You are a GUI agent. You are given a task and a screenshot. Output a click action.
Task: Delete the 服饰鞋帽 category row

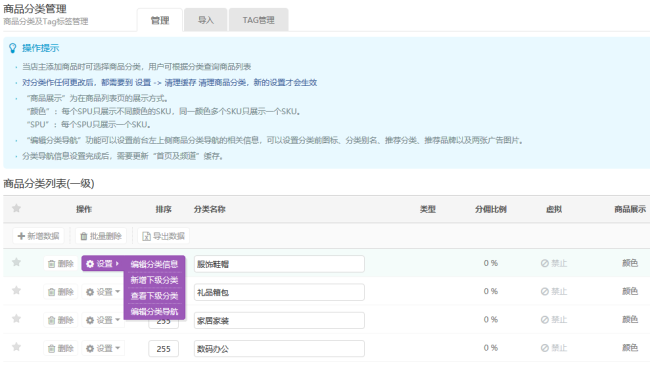[x=61, y=264]
